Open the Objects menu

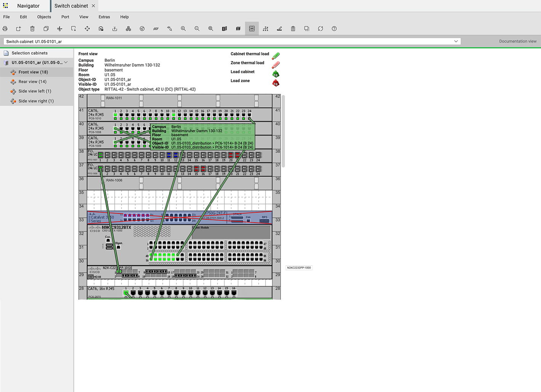click(x=44, y=17)
